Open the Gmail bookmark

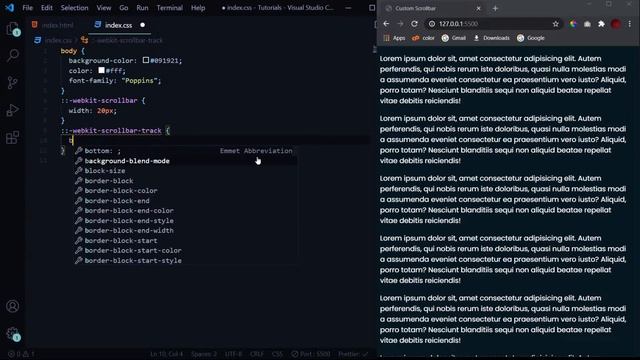coord(454,38)
